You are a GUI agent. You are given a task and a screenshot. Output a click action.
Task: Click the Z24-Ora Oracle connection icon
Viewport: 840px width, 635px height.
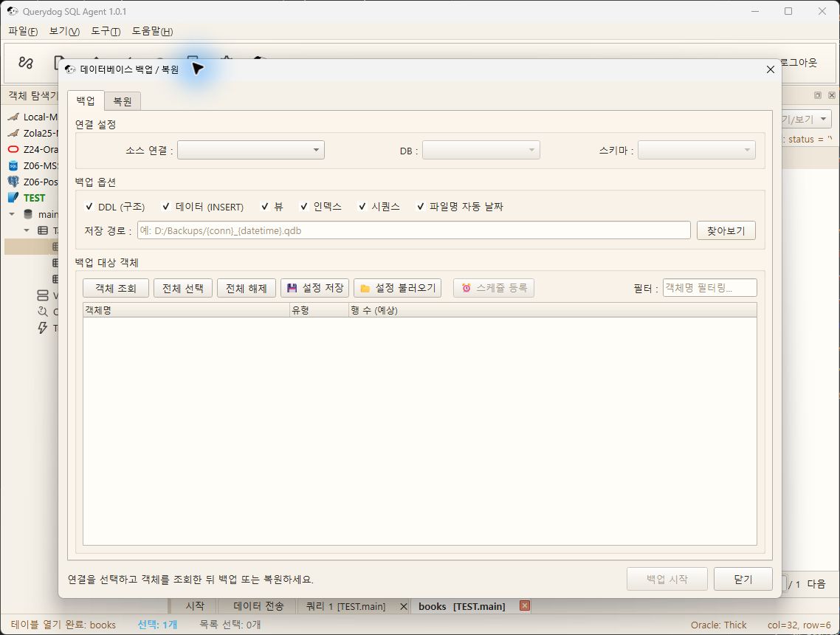click(13, 149)
